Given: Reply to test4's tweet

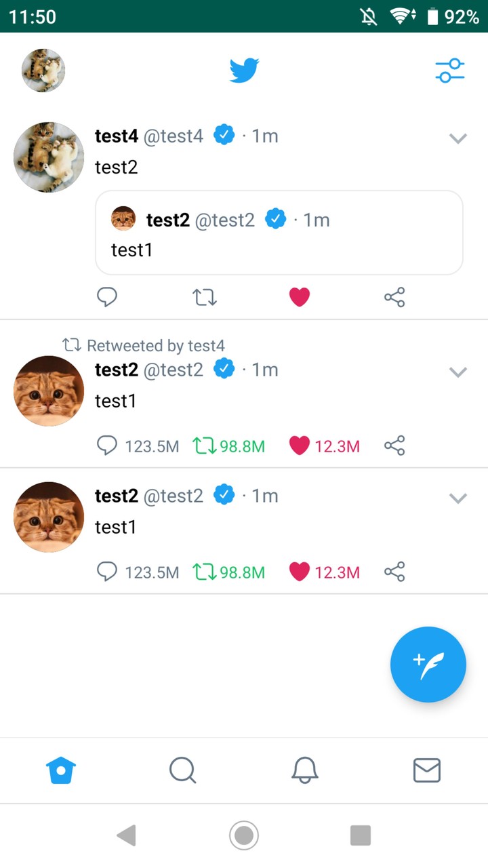Looking at the screenshot, I should click(107, 296).
